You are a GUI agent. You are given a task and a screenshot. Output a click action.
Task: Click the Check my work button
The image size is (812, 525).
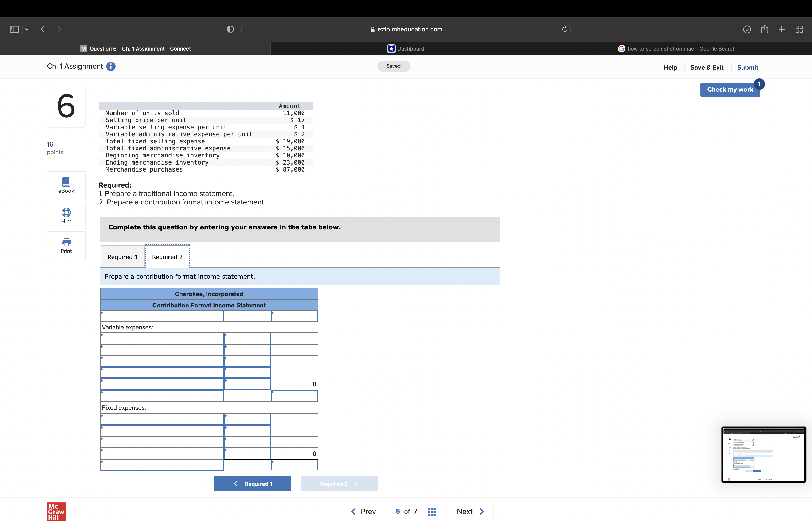[730, 90]
